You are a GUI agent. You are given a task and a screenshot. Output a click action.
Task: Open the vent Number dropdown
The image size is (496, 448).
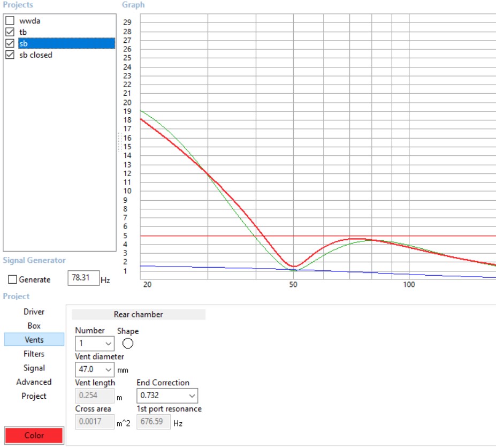point(95,343)
